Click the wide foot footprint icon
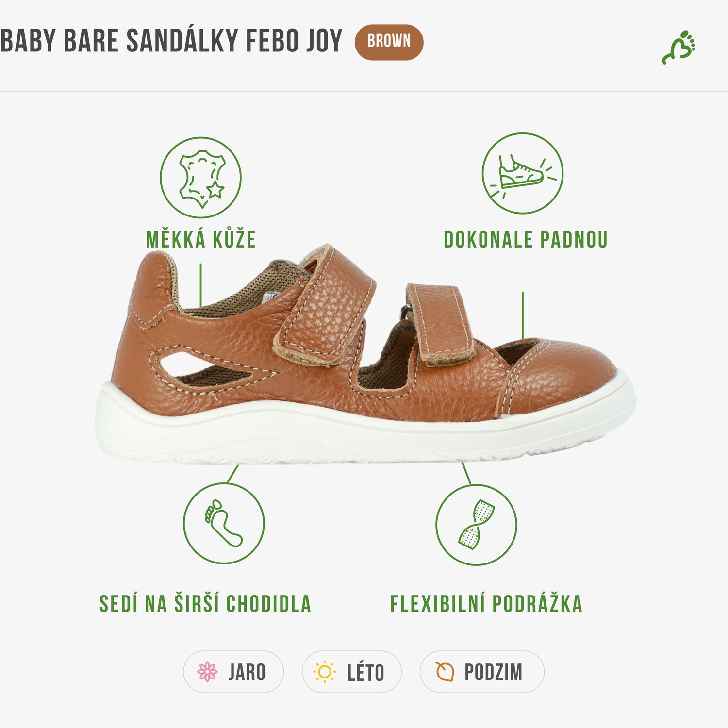This screenshot has height=728, width=728. 224,523
